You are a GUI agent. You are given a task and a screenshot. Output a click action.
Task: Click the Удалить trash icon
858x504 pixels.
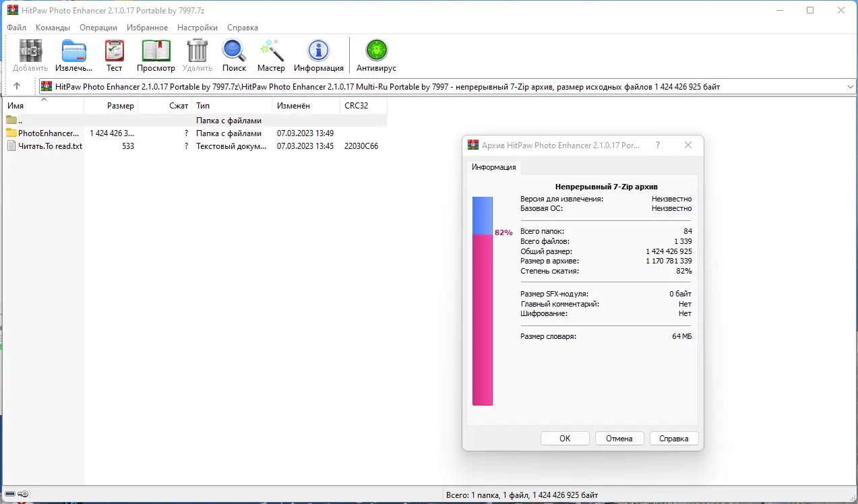[197, 51]
